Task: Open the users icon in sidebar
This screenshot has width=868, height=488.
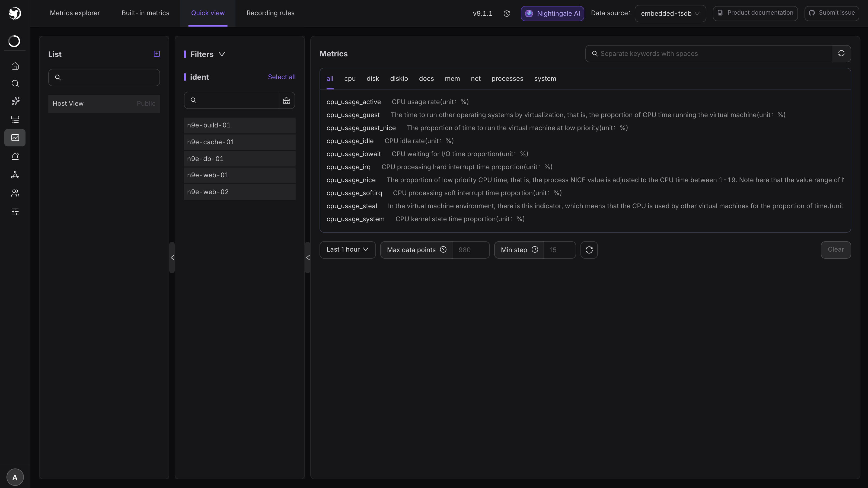Action: tap(15, 193)
